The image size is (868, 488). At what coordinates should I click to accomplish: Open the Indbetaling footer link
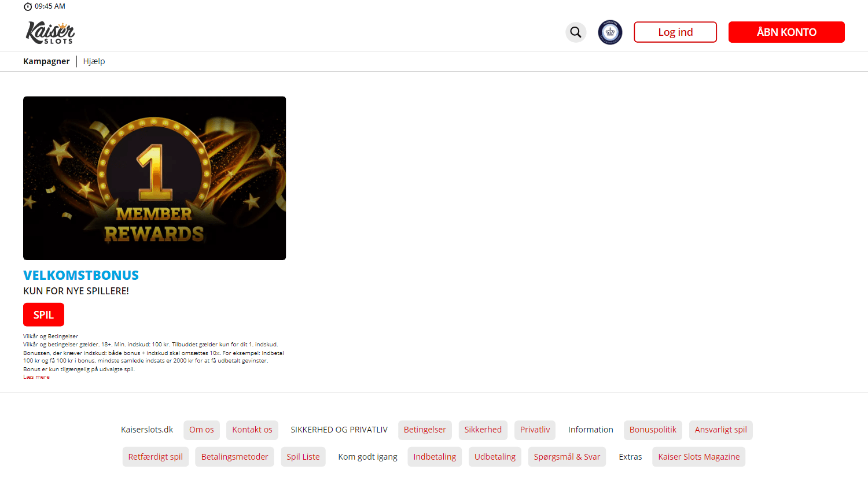coord(435,457)
